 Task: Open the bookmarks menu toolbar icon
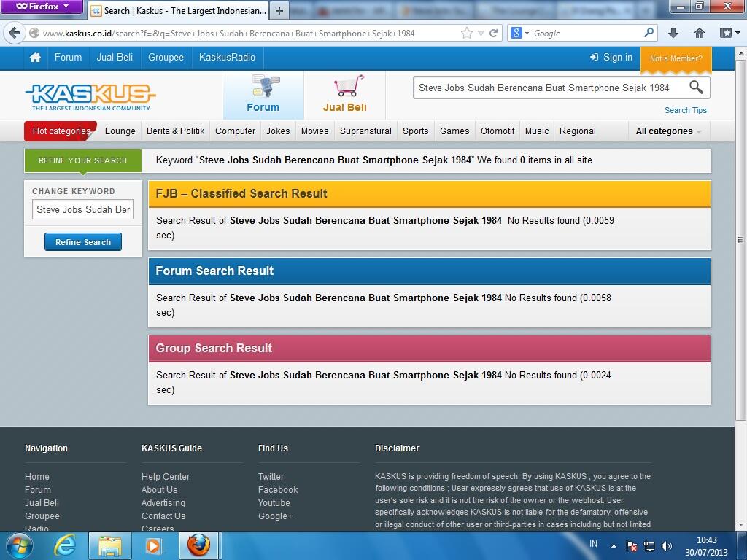[729, 33]
